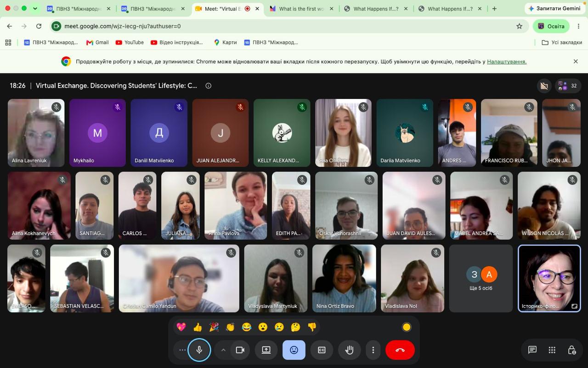Toggle the camera button
The width and height of the screenshot is (588, 368).
[x=240, y=350]
